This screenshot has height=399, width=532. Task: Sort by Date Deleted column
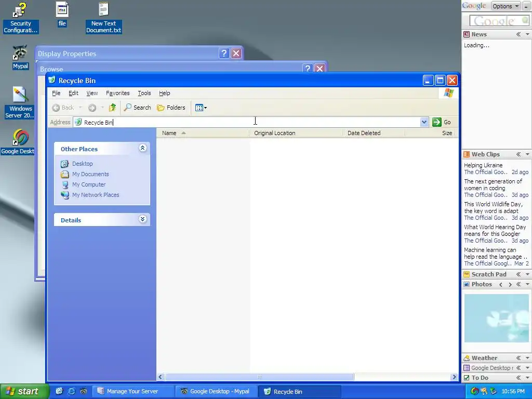374,133
